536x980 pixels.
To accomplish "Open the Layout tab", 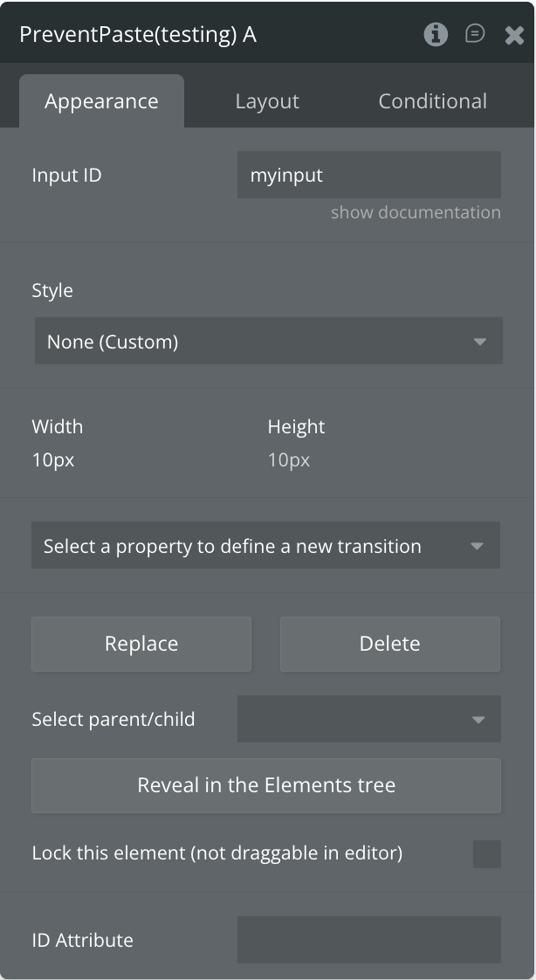I will (267, 101).
